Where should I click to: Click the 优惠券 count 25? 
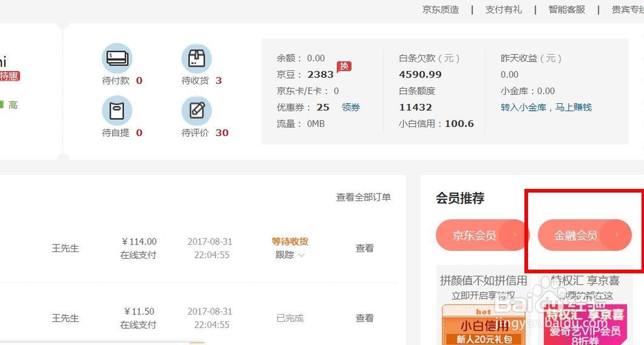(x=323, y=107)
